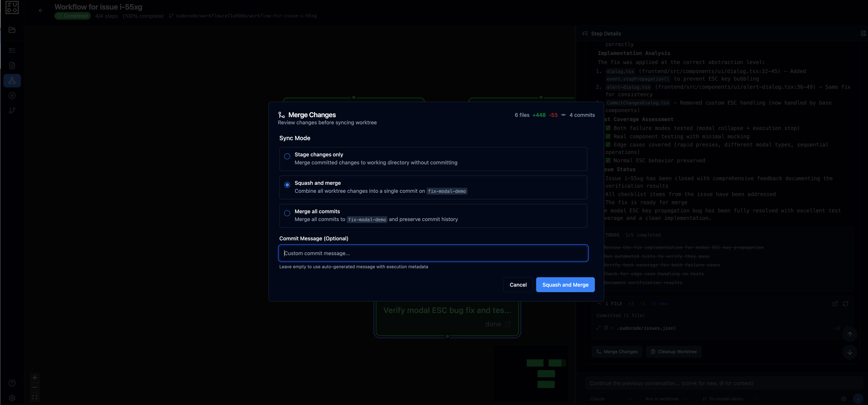Expand the Run in worktree dropdown

click(x=664, y=399)
